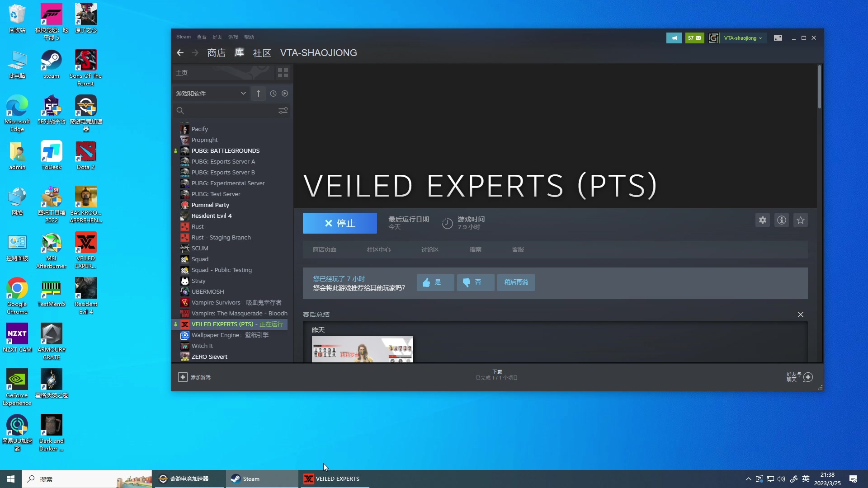Open the 好友 menu in menu bar
This screenshot has height=488, width=868.
[x=217, y=37]
